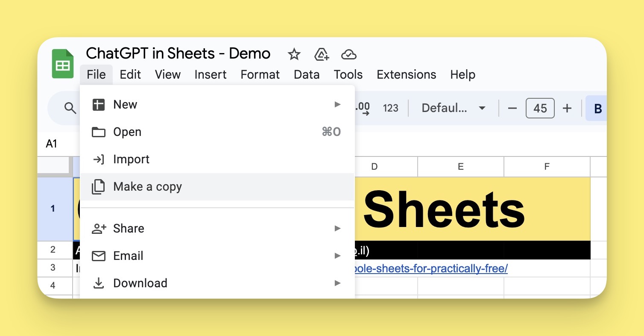Open the Insert menu
Image resolution: width=644 pixels, height=336 pixels.
point(211,74)
